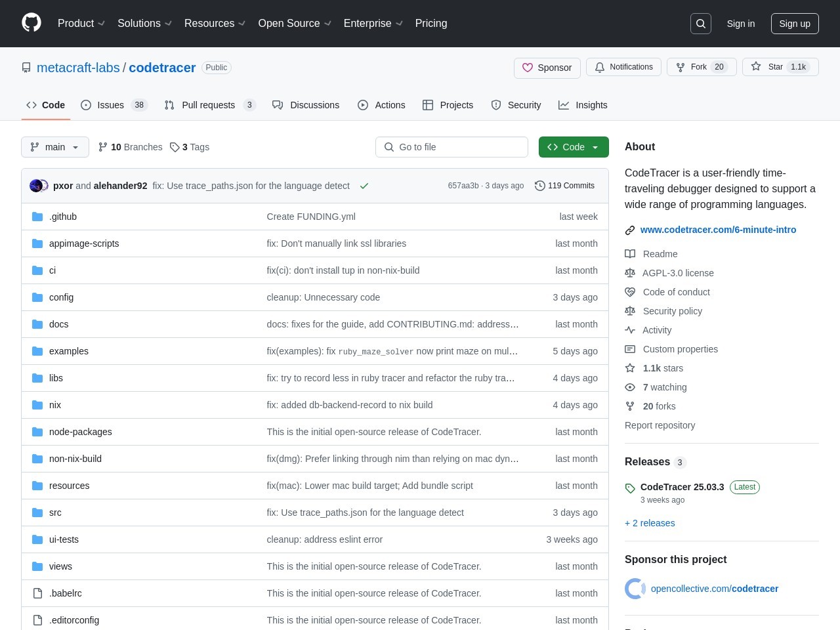Image resolution: width=840 pixels, height=630 pixels.
Task: Click the examples folder icon
Action: [37, 351]
